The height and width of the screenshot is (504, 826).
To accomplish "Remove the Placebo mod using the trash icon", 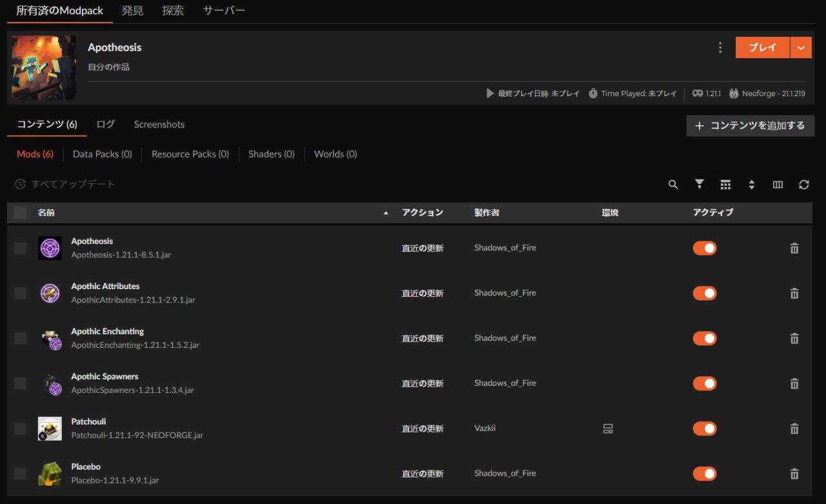I will click(x=794, y=474).
